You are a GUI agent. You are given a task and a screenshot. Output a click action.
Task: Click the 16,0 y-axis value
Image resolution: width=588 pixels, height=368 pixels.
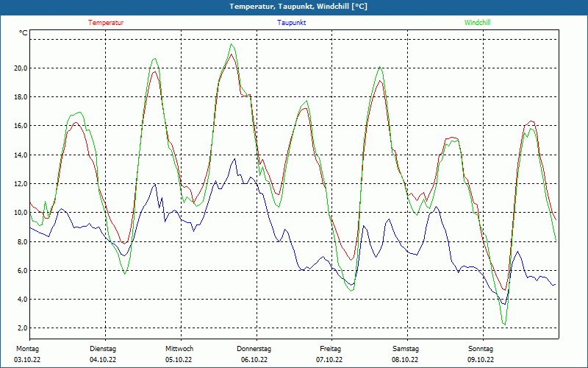click(x=21, y=126)
